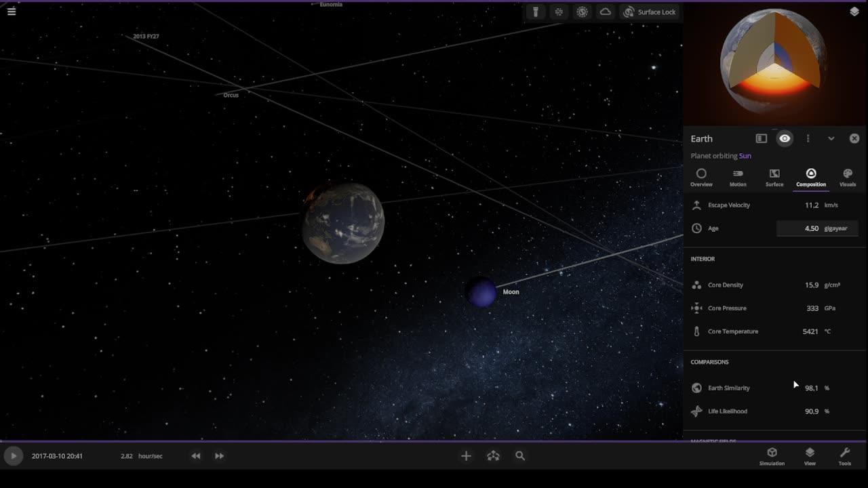
Task: Click the Core Pressure value 333
Action: pos(812,308)
